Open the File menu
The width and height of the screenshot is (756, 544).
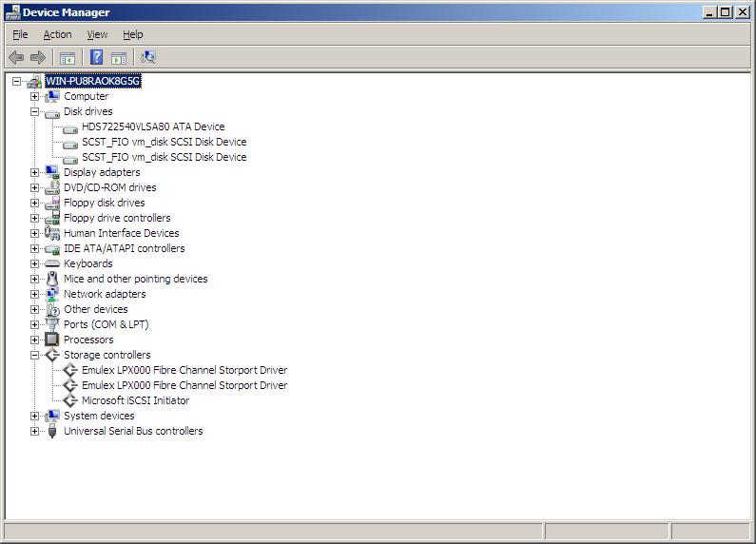[x=20, y=35]
